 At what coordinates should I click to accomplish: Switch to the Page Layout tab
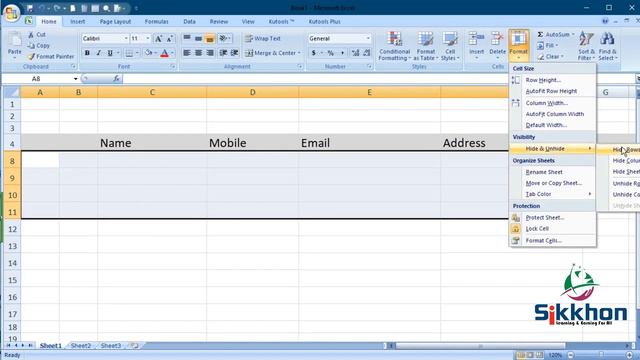(x=115, y=22)
